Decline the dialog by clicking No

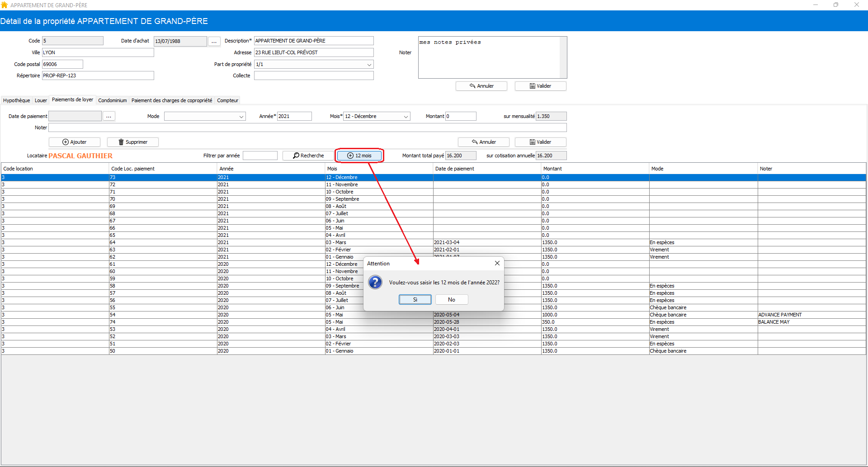tap(452, 300)
